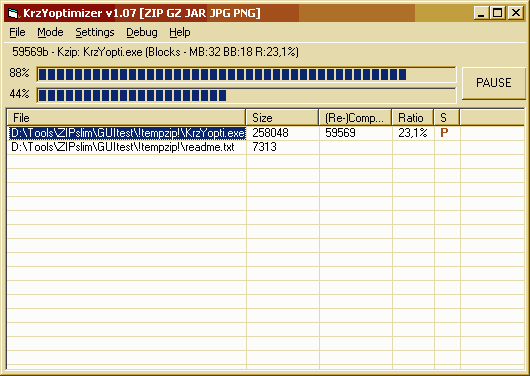Sort list by File column header

pyautogui.click(x=126, y=118)
